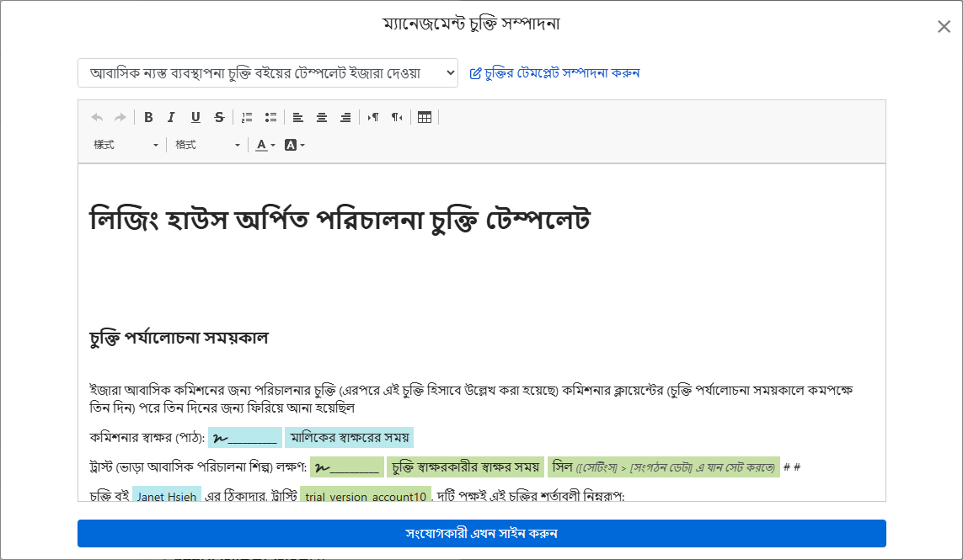Open the format (格式) dropdown
This screenshot has width=963, height=560.
tap(207, 145)
